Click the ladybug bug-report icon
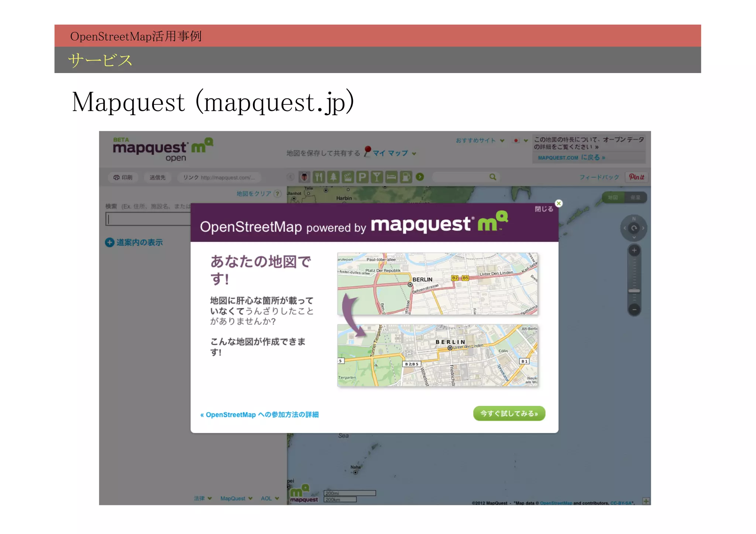 [x=304, y=177]
